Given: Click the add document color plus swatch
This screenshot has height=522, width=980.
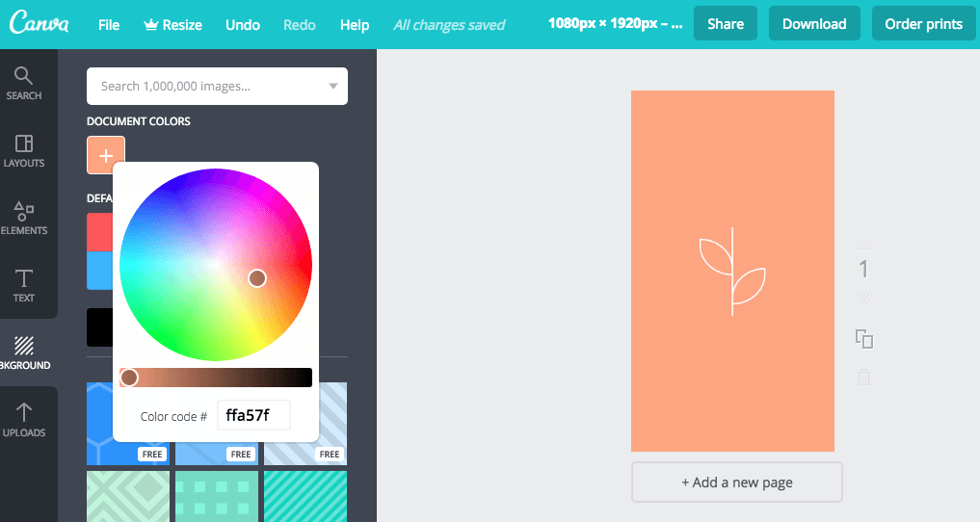Looking at the screenshot, I should point(106,155).
